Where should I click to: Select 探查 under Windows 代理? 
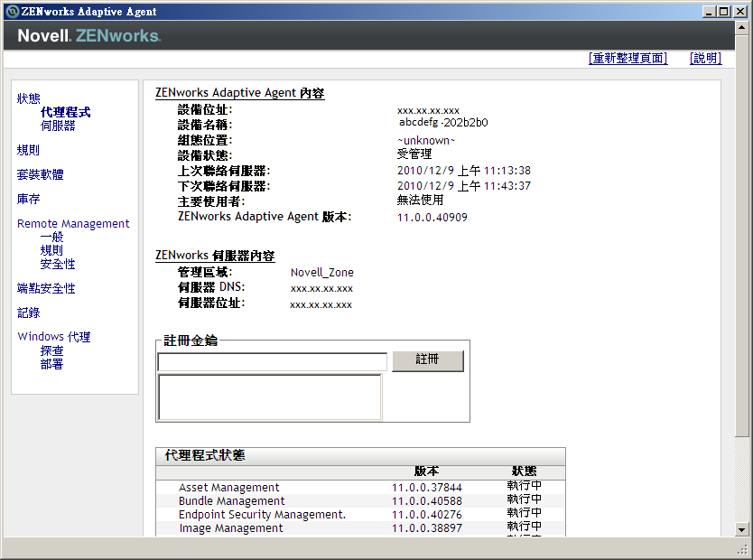51,350
